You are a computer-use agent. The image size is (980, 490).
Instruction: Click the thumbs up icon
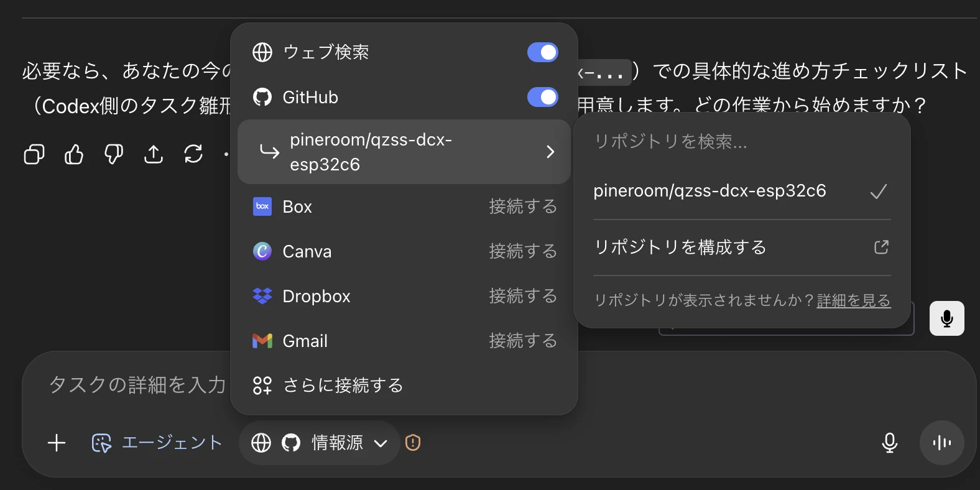click(x=74, y=154)
